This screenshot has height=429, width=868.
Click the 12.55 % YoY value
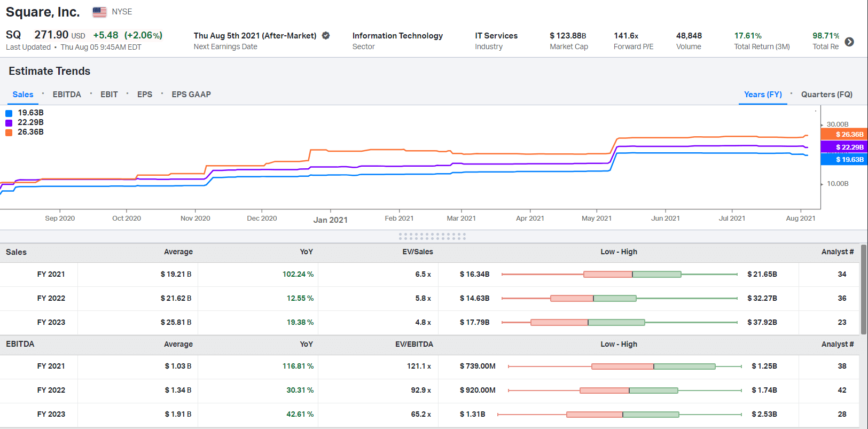tap(300, 298)
